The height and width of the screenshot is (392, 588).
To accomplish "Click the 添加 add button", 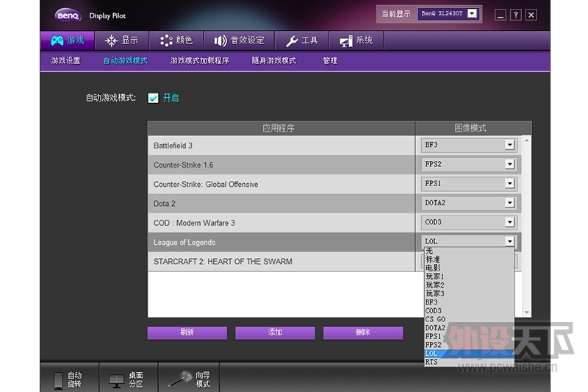I will point(275,332).
